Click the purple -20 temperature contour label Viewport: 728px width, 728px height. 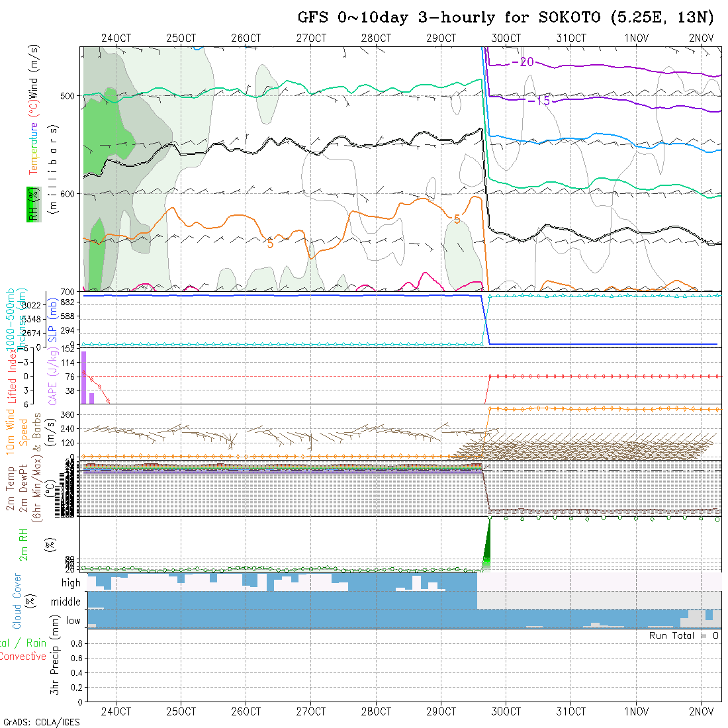click(522, 62)
